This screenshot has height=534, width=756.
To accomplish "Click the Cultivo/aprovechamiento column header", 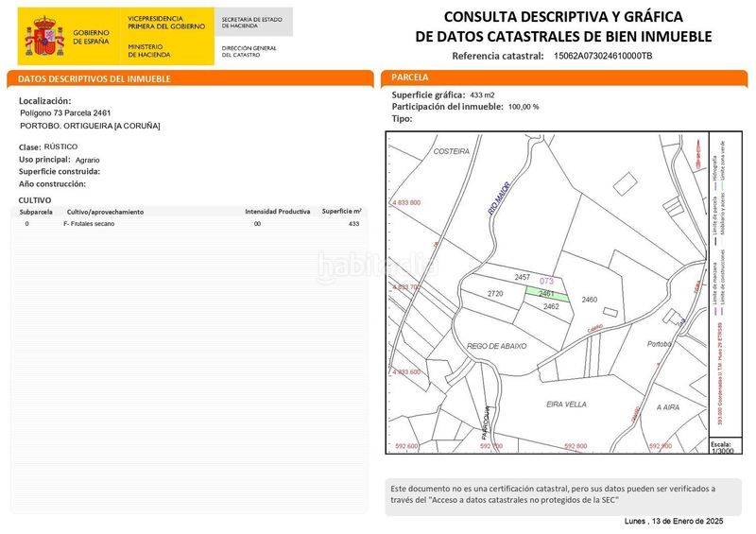I will tap(105, 212).
